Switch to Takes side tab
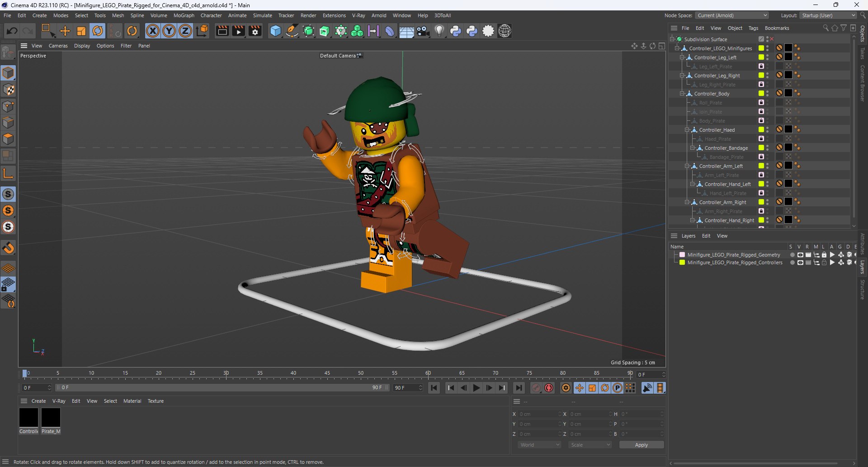Viewport: 868px width, 467px height. click(863, 53)
